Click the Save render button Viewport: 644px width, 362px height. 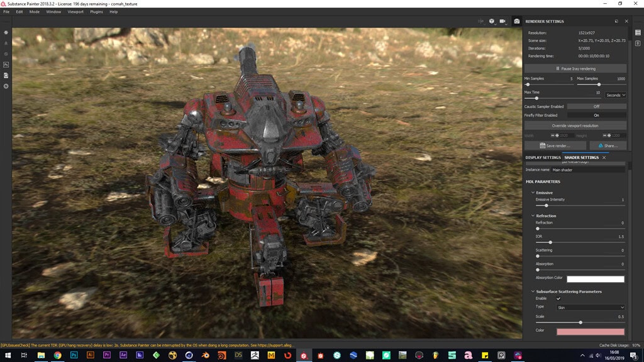(x=555, y=146)
